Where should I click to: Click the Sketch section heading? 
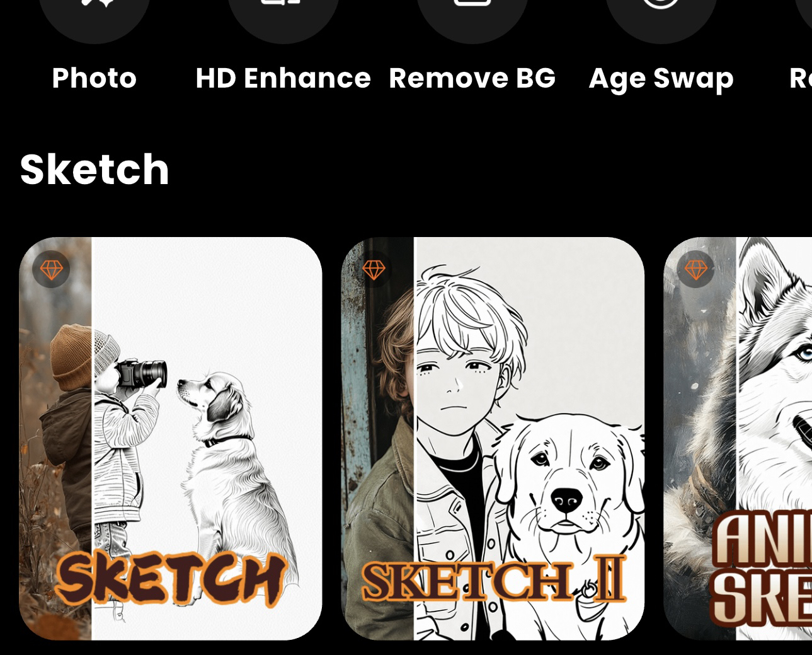pos(94,169)
